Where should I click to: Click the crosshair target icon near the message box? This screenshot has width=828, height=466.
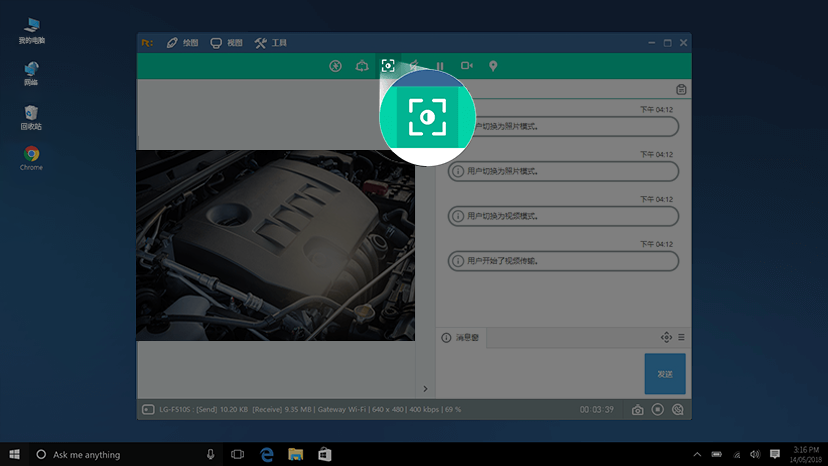(666, 337)
